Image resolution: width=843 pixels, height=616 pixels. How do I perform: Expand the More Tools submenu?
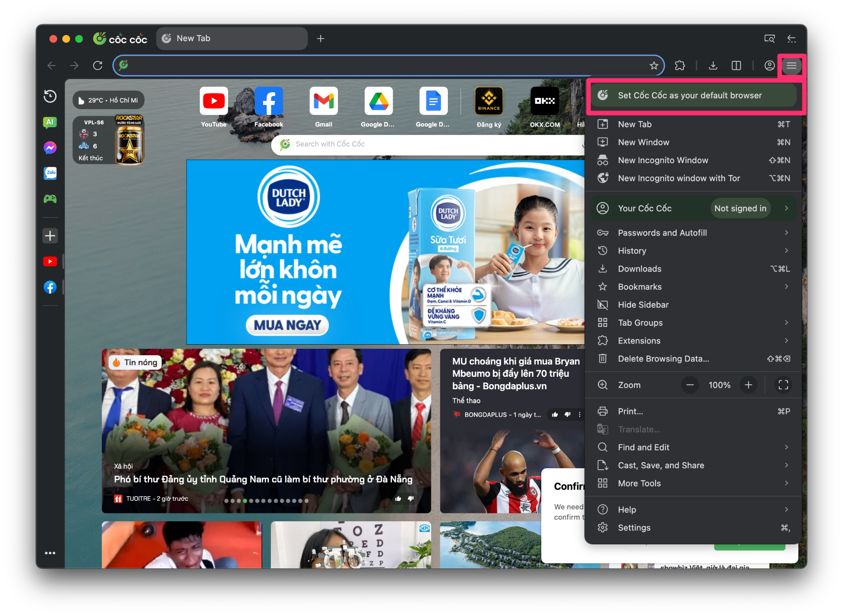coord(693,483)
